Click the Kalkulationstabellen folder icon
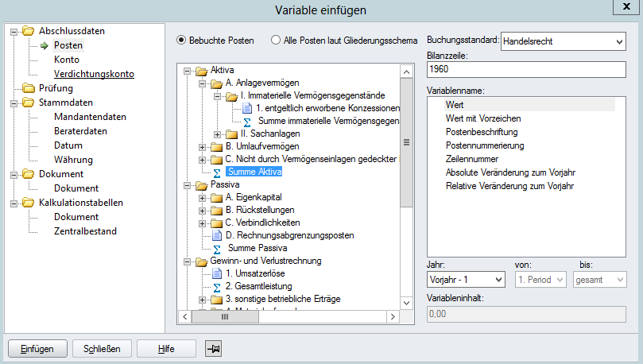This screenshot has height=364, width=643. tap(29, 203)
